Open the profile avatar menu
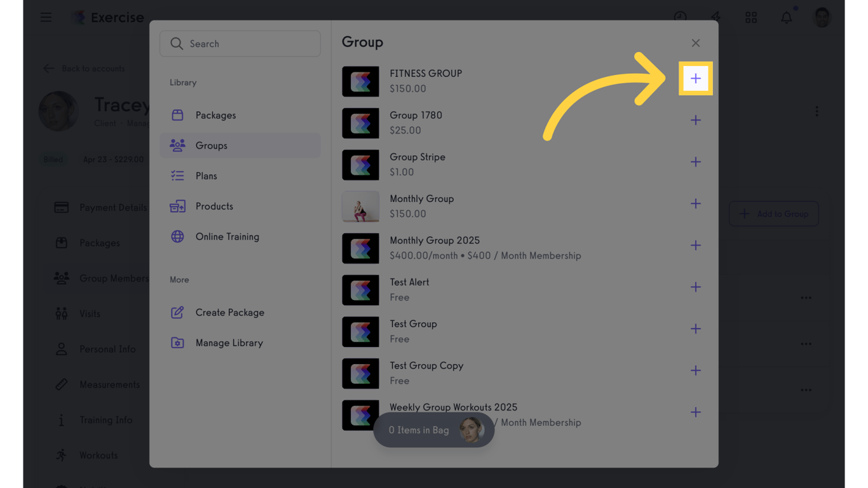The width and height of the screenshot is (868, 488). click(822, 17)
